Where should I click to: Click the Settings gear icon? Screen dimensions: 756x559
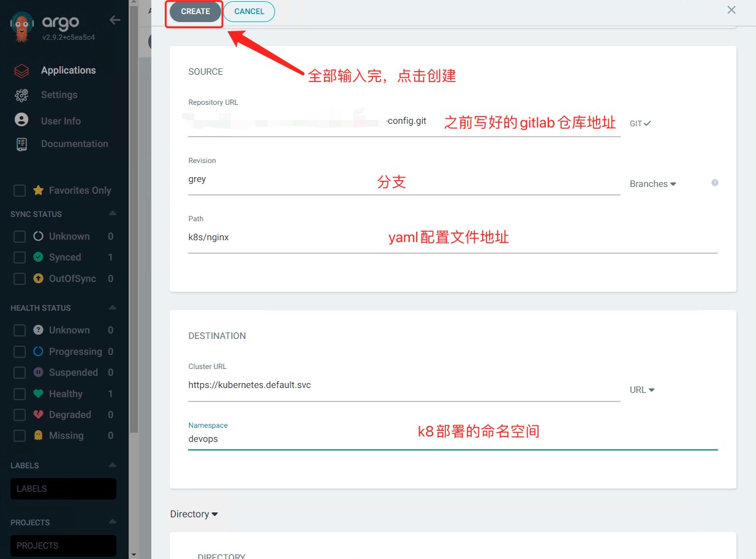click(21, 95)
